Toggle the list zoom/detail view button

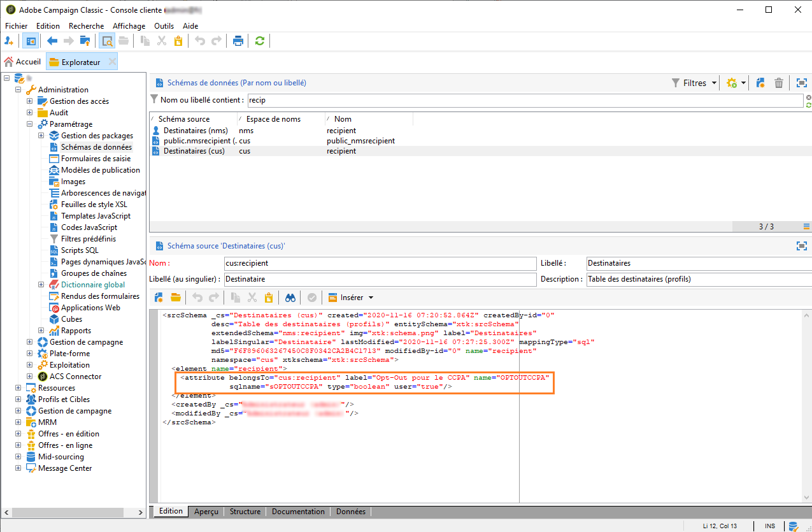(107, 41)
